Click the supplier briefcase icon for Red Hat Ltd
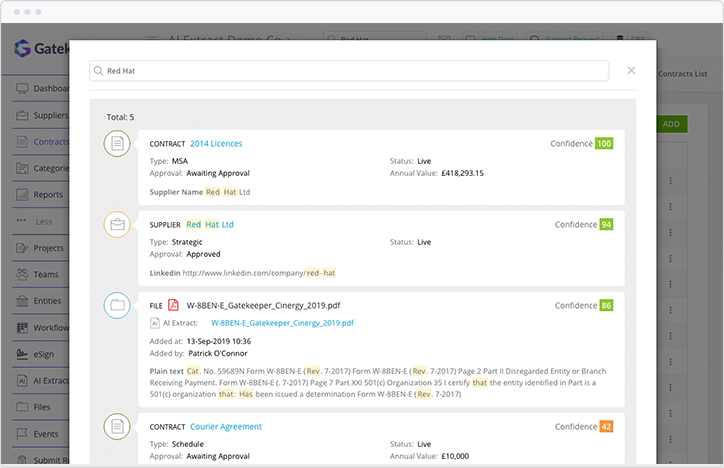The width and height of the screenshot is (724, 468). pyautogui.click(x=117, y=225)
